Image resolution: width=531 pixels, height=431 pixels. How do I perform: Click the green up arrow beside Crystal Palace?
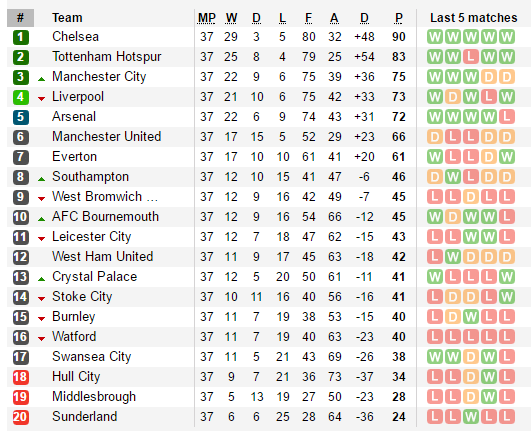coord(41,279)
